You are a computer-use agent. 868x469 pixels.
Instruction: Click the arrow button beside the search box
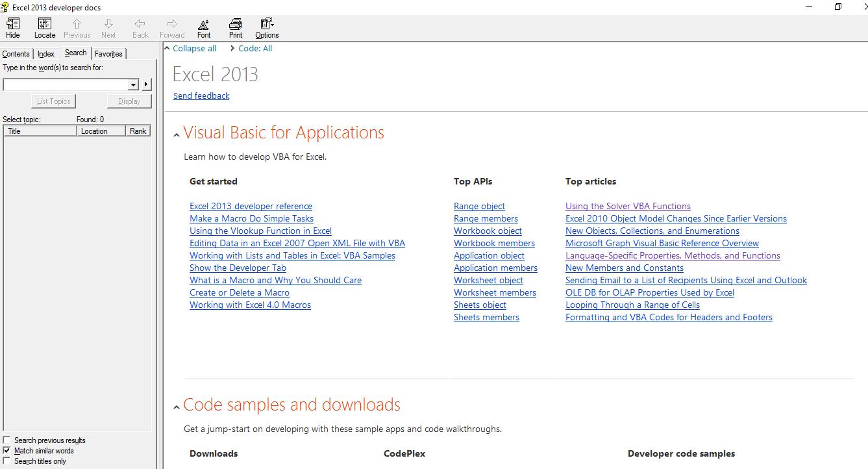(x=146, y=84)
